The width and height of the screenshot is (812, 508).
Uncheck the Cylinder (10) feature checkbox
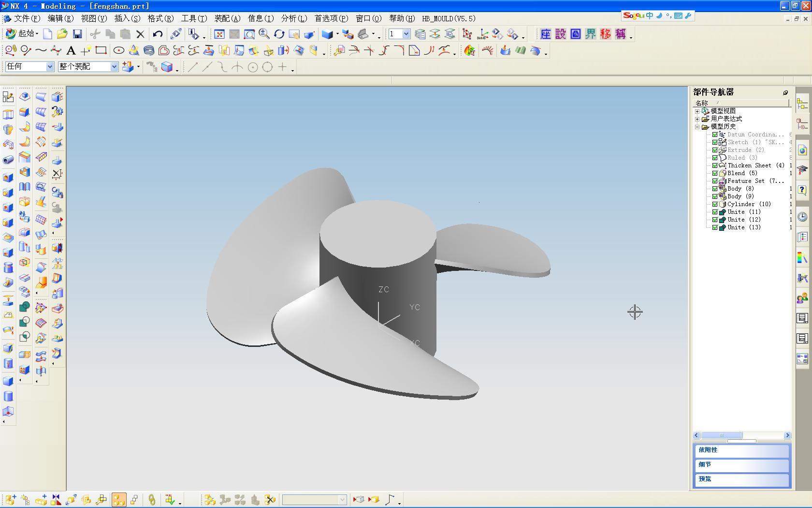coord(715,204)
